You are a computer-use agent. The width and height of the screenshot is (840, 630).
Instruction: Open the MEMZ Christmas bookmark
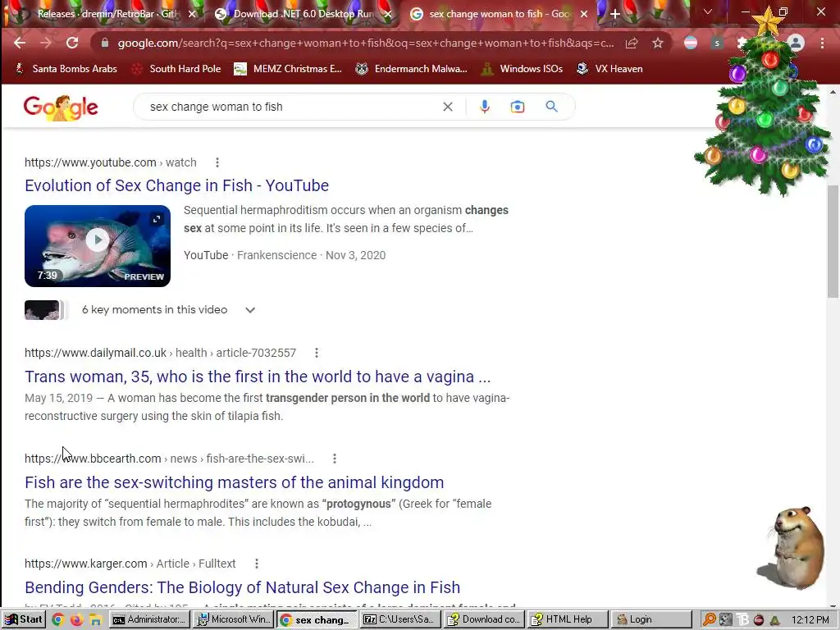tap(288, 69)
